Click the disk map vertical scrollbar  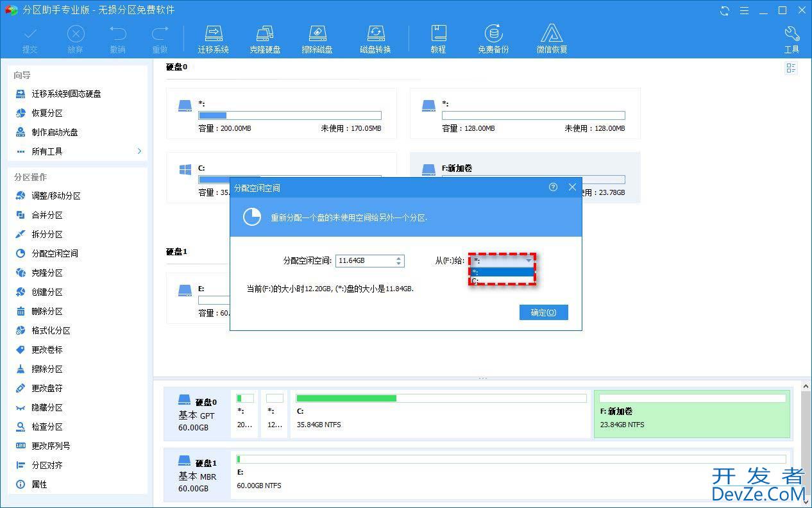806,443
